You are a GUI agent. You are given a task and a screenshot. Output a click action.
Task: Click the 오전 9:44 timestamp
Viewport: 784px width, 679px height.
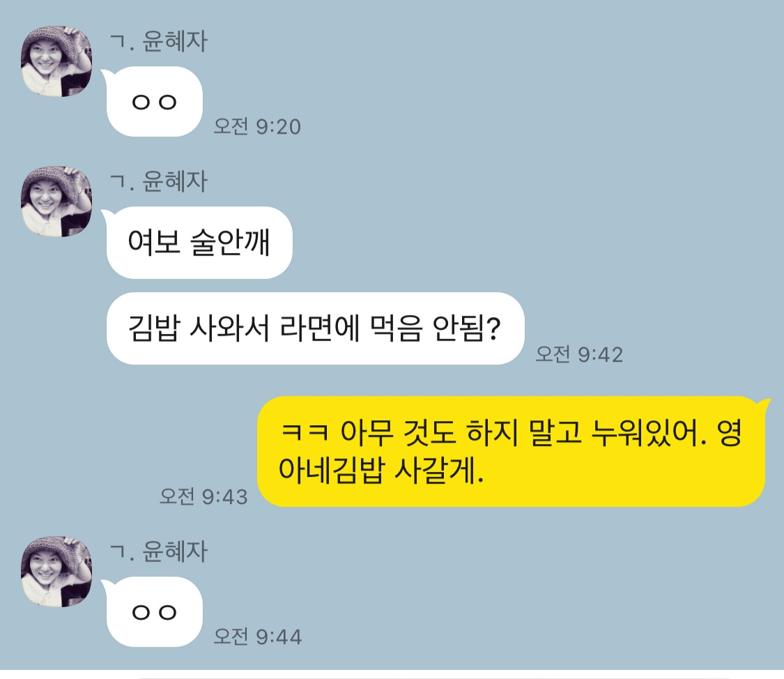tap(257, 636)
